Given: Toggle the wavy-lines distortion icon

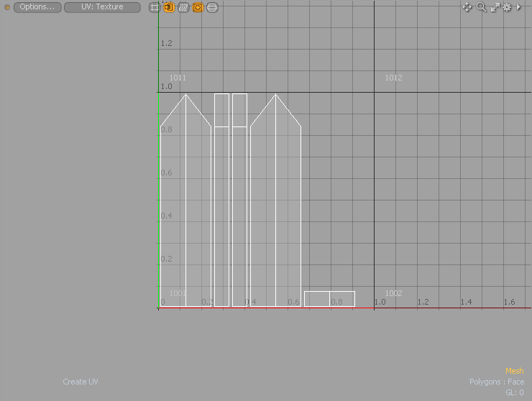Looking at the screenshot, I should (183, 8).
